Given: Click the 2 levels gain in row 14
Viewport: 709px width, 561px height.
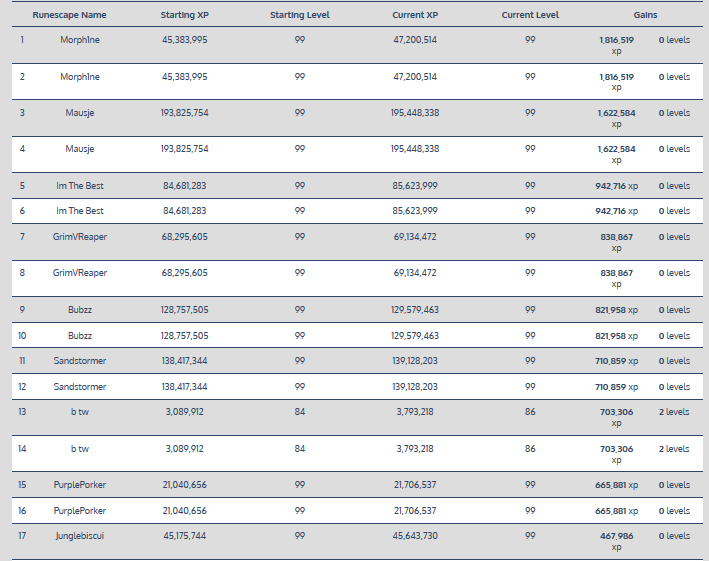Looking at the screenshot, I should click(674, 449).
